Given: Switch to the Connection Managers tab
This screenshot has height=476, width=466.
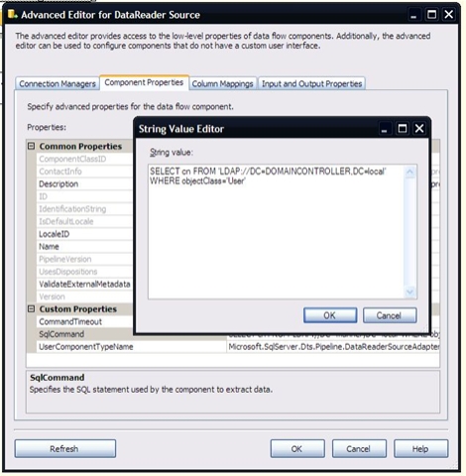Looking at the screenshot, I should 58,84.
